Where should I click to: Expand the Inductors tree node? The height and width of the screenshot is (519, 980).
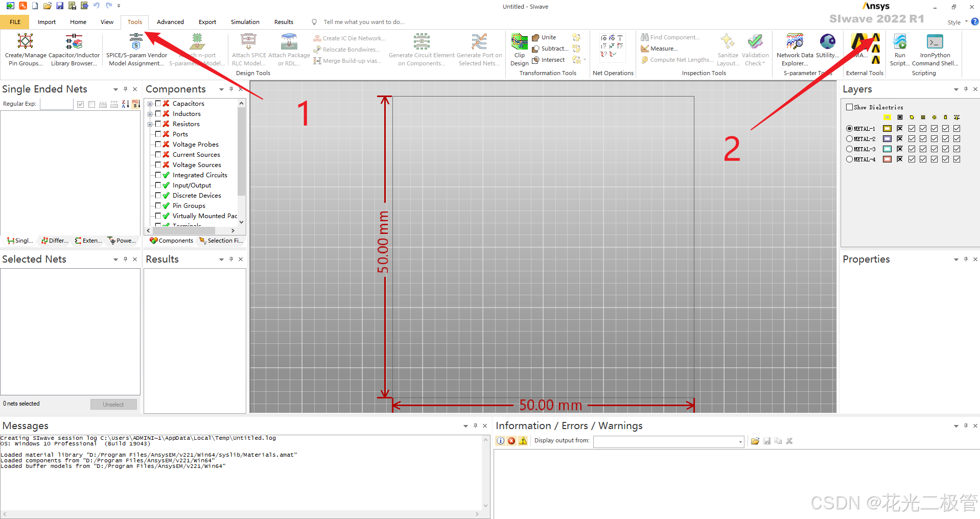click(x=149, y=113)
